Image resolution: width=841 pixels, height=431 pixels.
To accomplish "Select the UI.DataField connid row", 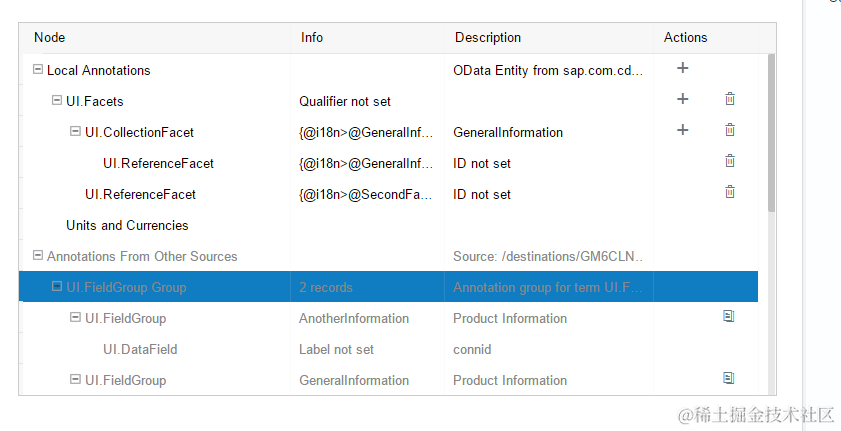I will point(140,349).
